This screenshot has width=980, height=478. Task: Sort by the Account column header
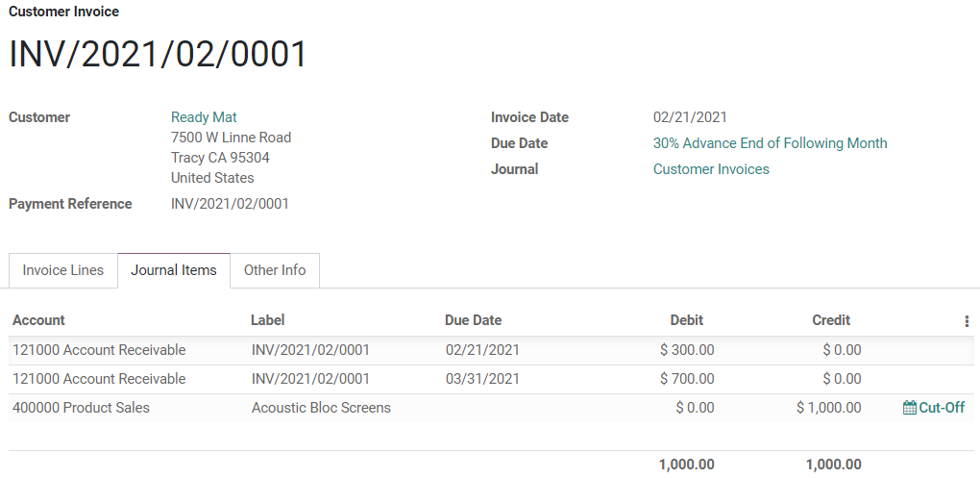39,320
